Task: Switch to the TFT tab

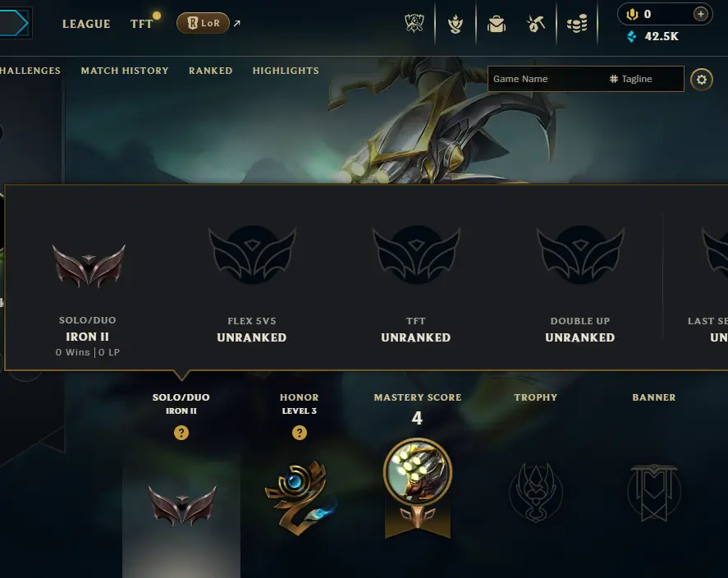Action: tap(142, 24)
